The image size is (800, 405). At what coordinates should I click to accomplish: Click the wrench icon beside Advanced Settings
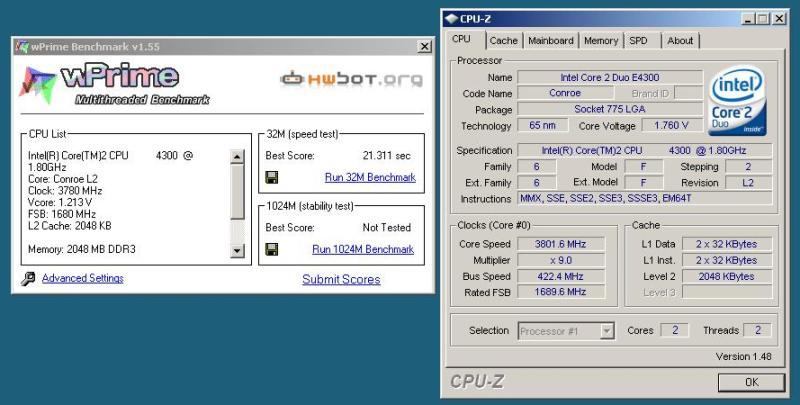pyautogui.click(x=29, y=279)
